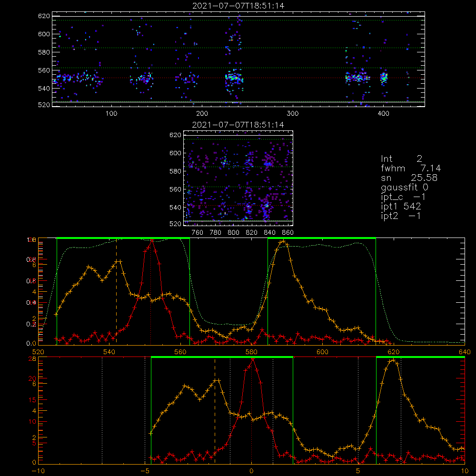Click the top image's 2021-07-07T18:51:14 title
476x476 pixels.
pos(238,6)
